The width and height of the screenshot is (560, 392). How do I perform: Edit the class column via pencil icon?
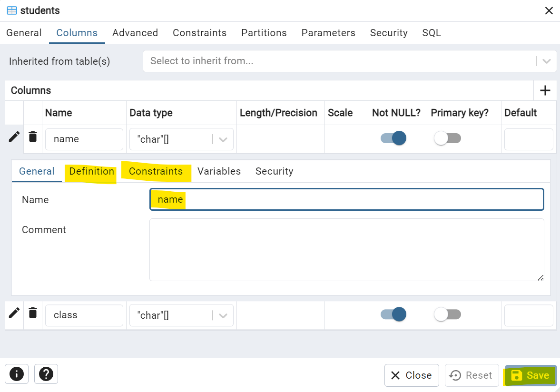[14, 313]
